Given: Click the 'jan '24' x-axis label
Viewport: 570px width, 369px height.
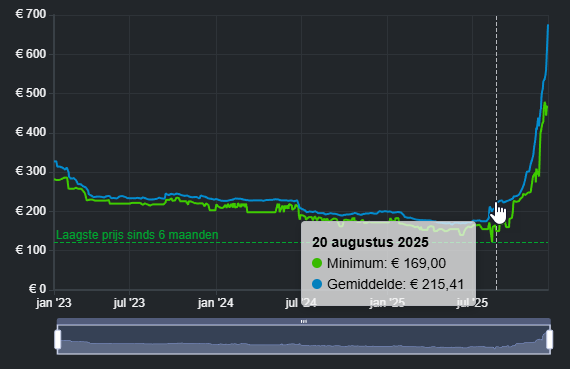Looking at the screenshot, I should click(x=216, y=303).
